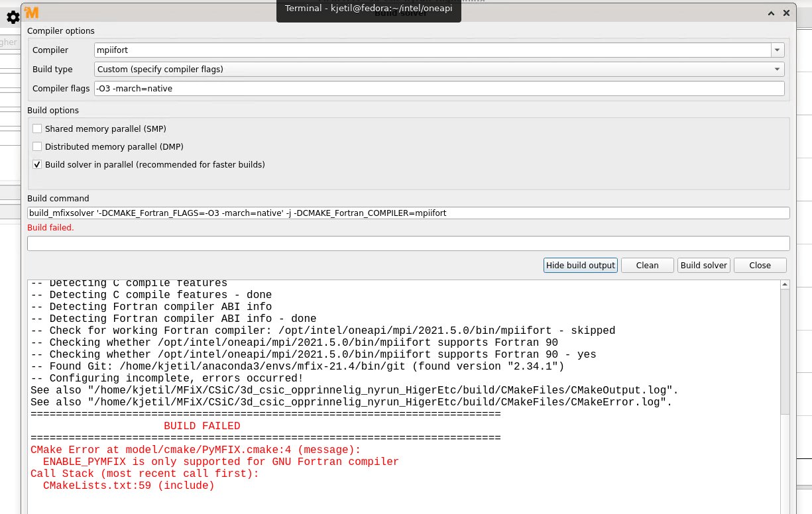This screenshot has width=812, height=514.
Task: Expand the Build type dropdown
Action: [x=777, y=69]
